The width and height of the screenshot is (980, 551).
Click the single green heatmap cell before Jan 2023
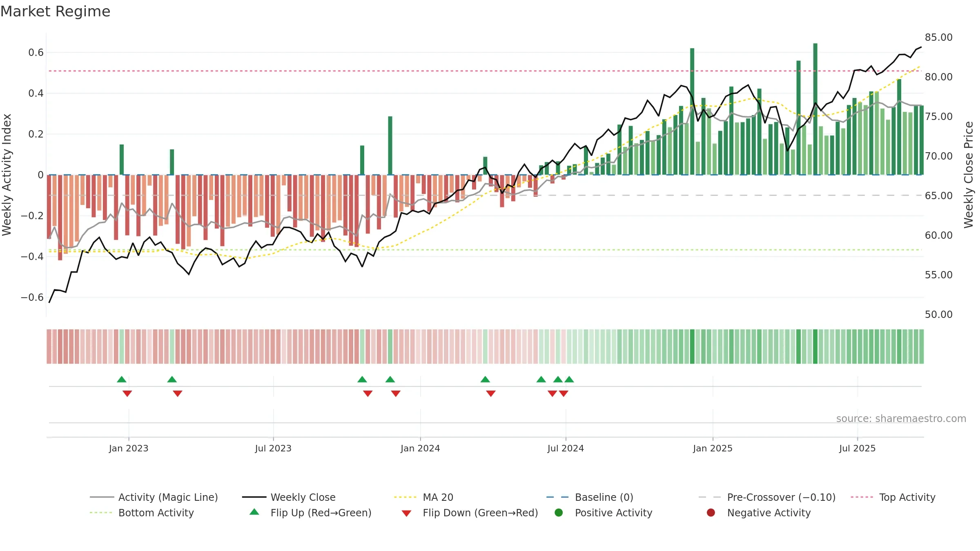(x=122, y=347)
